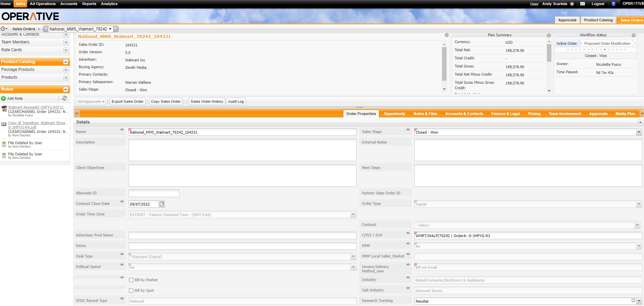Expand Products section in sidebar

click(66, 77)
